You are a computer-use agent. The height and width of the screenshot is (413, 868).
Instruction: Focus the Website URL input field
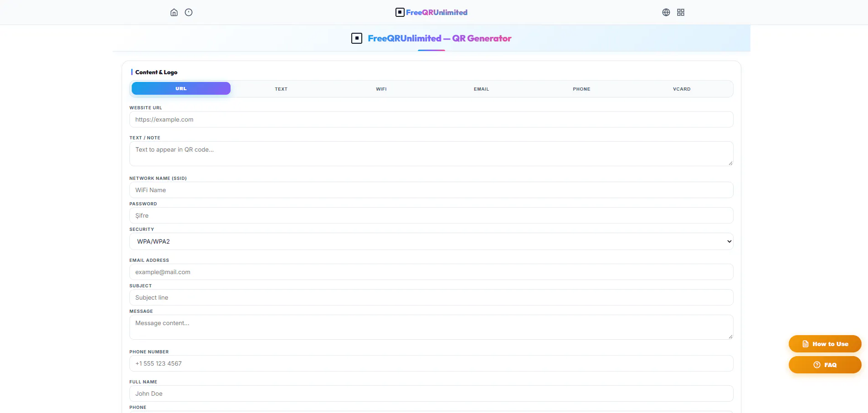pyautogui.click(x=431, y=119)
